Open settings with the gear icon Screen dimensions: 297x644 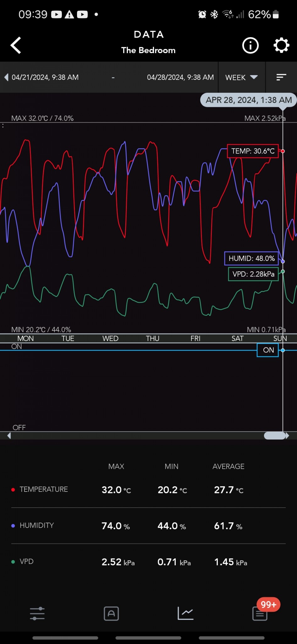tap(281, 46)
